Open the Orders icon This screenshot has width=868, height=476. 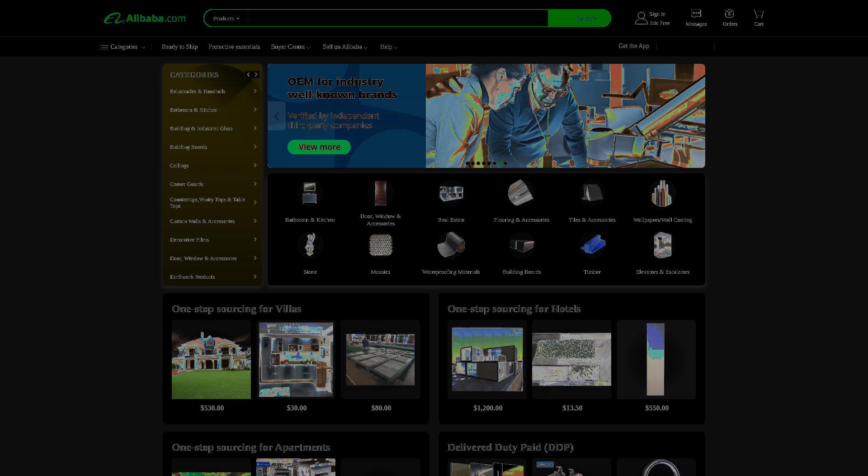click(729, 14)
